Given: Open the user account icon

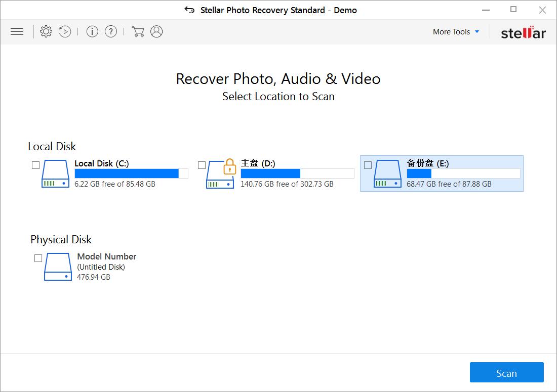Looking at the screenshot, I should tap(156, 31).
